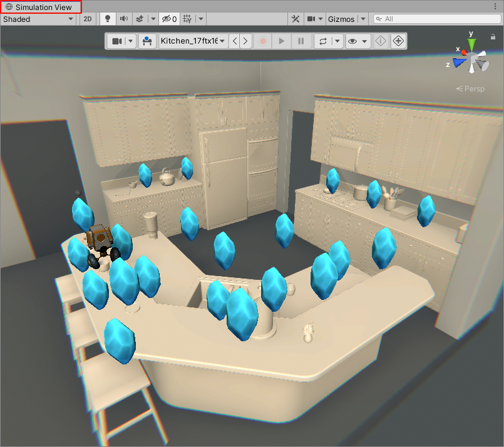Toggle 2D view mode
Viewport: 504px width, 447px height.
click(x=87, y=19)
